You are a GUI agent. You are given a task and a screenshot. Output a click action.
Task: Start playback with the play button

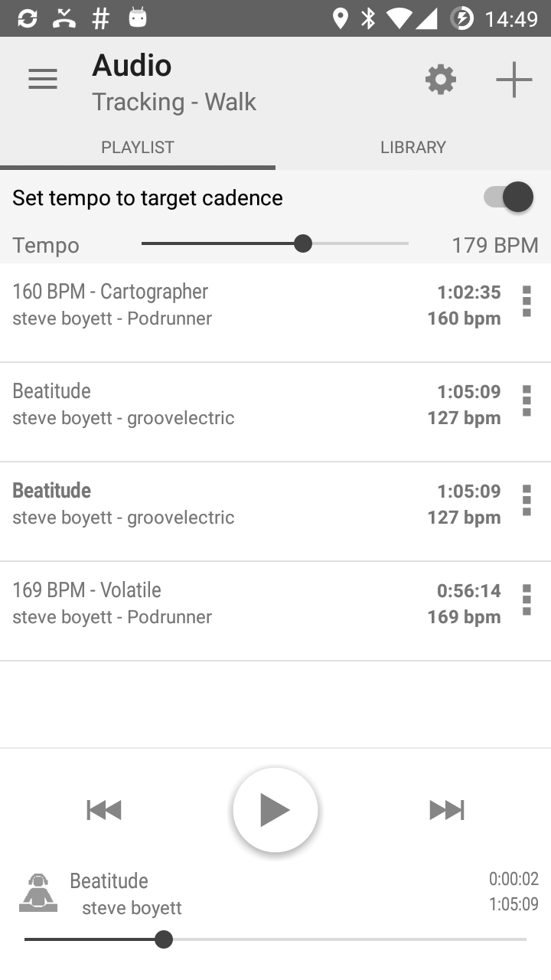[x=275, y=810]
